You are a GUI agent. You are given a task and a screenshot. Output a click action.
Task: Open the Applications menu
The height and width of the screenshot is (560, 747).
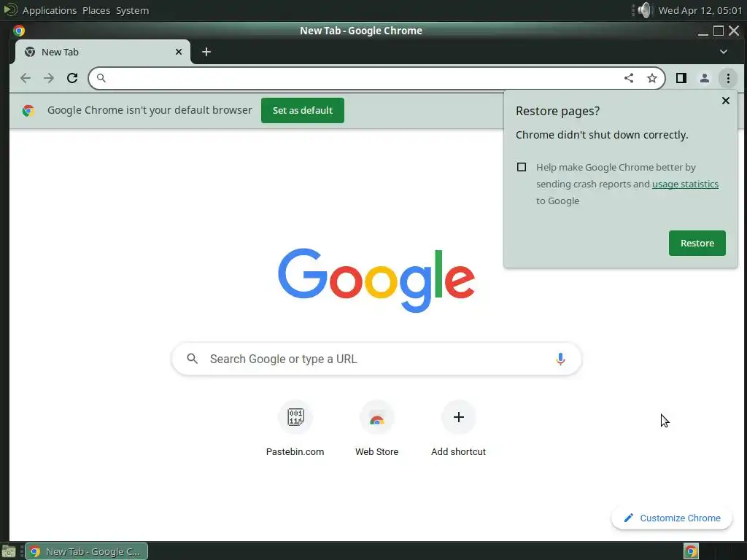(x=50, y=10)
